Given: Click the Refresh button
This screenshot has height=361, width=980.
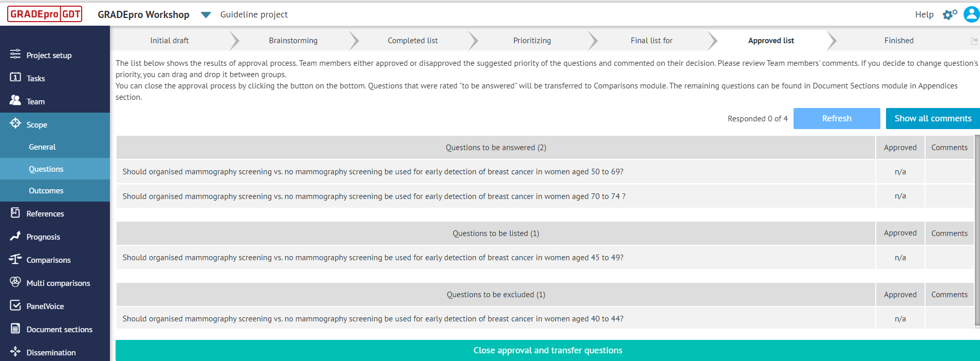Looking at the screenshot, I should coord(837,118).
